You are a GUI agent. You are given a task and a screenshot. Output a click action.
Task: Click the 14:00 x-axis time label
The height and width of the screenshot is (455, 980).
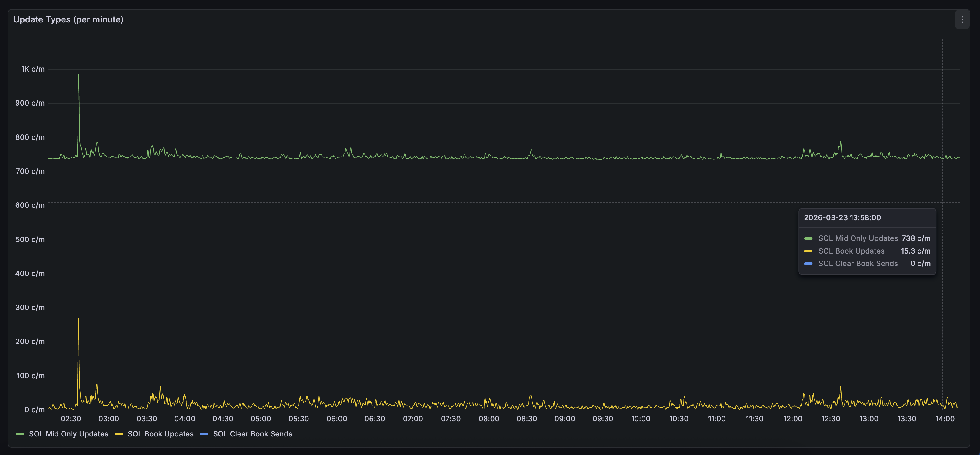point(945,419)
